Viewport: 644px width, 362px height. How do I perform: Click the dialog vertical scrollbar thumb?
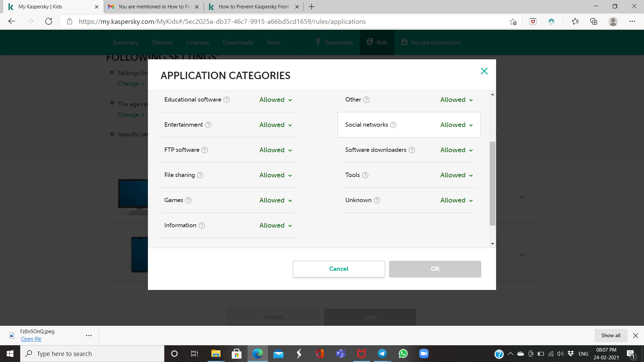492,183
